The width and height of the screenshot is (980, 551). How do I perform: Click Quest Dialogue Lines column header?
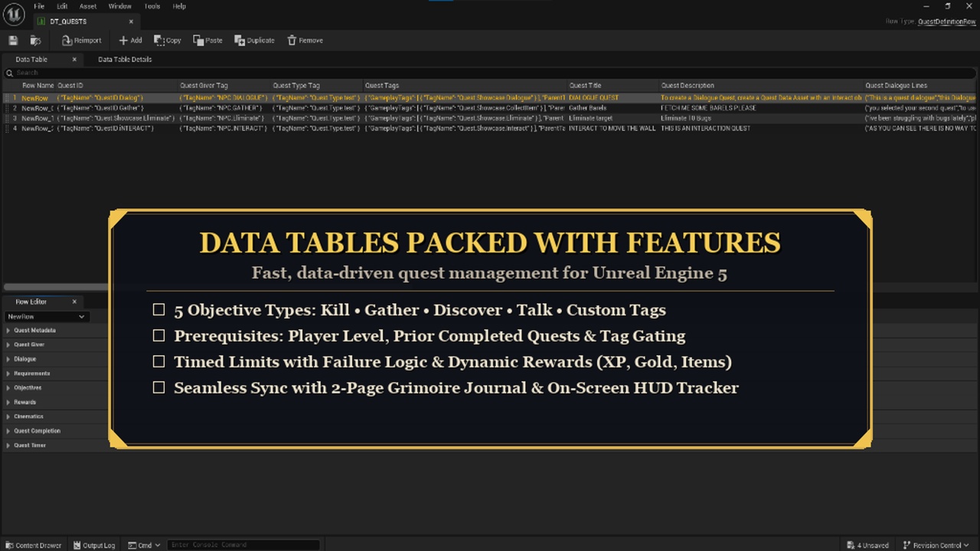(x=896, y=86)
